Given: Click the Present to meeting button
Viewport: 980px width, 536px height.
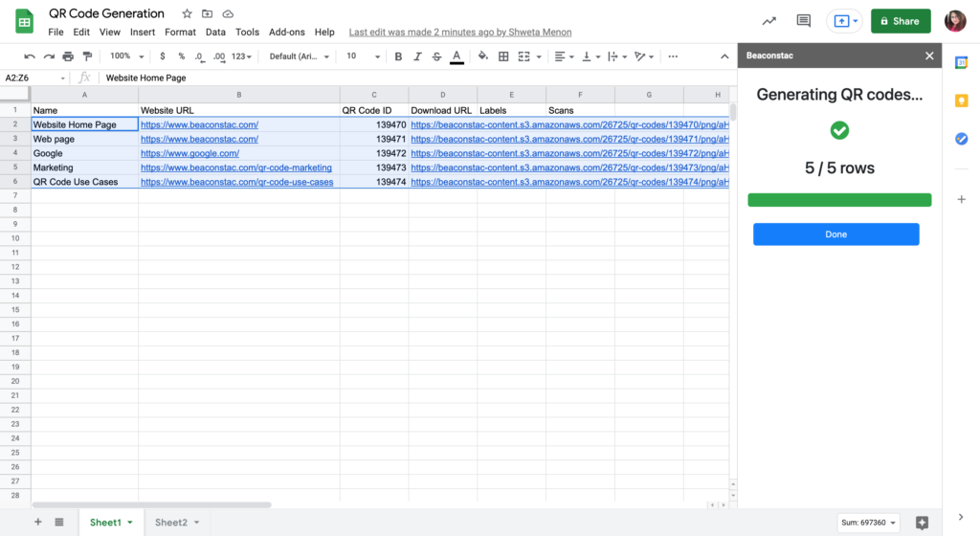Looking at the screenshot, I should [x=845, y=21].
